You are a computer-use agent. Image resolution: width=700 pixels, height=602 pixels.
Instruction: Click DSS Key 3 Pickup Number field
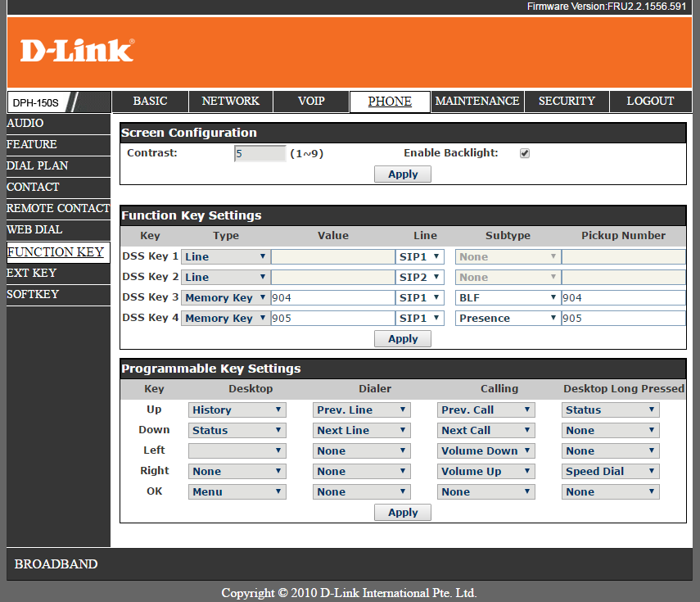pyautogui.click(x=623, y=297)
